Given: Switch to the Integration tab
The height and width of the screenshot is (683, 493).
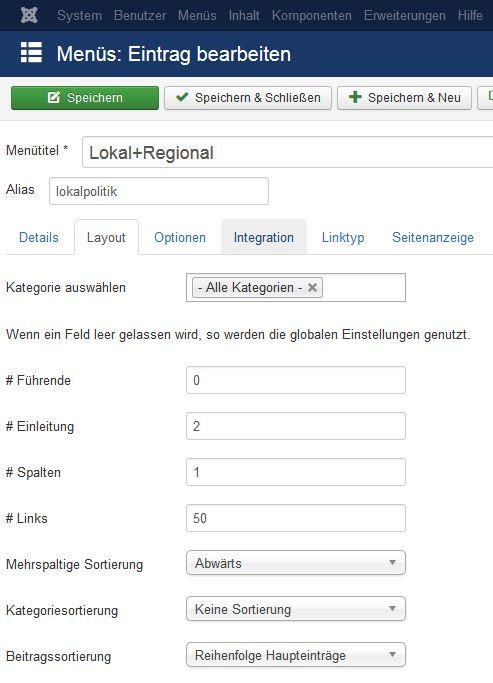Looking at the screenshot, I should [x=263, y=237].
